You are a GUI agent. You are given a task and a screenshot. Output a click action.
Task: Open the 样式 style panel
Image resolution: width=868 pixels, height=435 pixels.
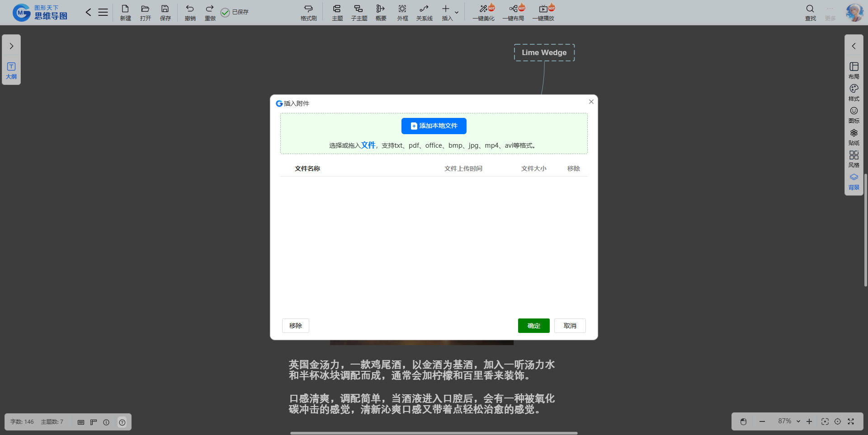tap(854, 93)
